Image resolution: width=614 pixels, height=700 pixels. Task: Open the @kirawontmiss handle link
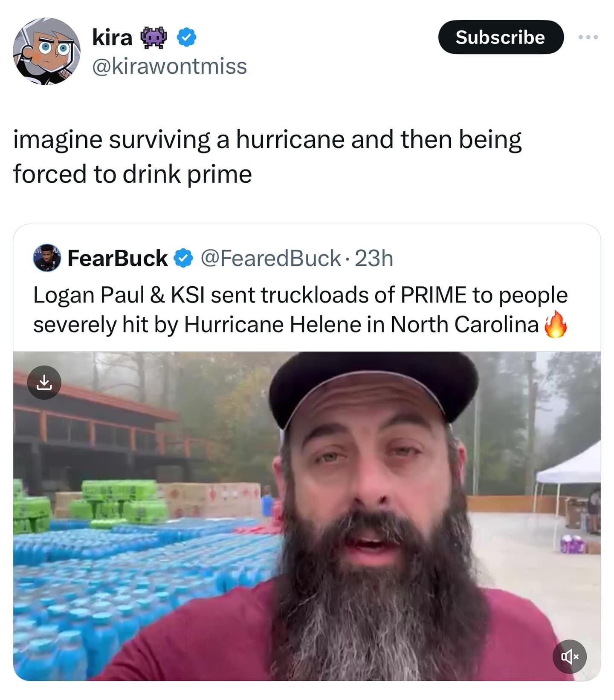(169, 66)
